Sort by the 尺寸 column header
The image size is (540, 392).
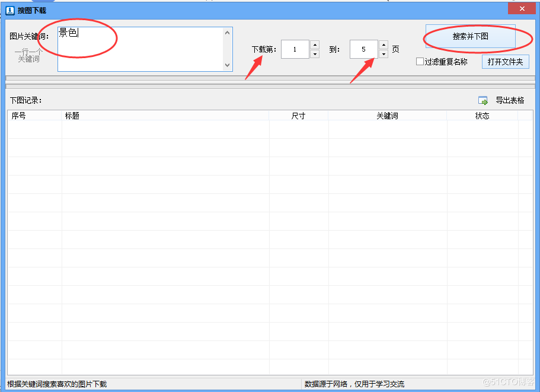[299, 116]
